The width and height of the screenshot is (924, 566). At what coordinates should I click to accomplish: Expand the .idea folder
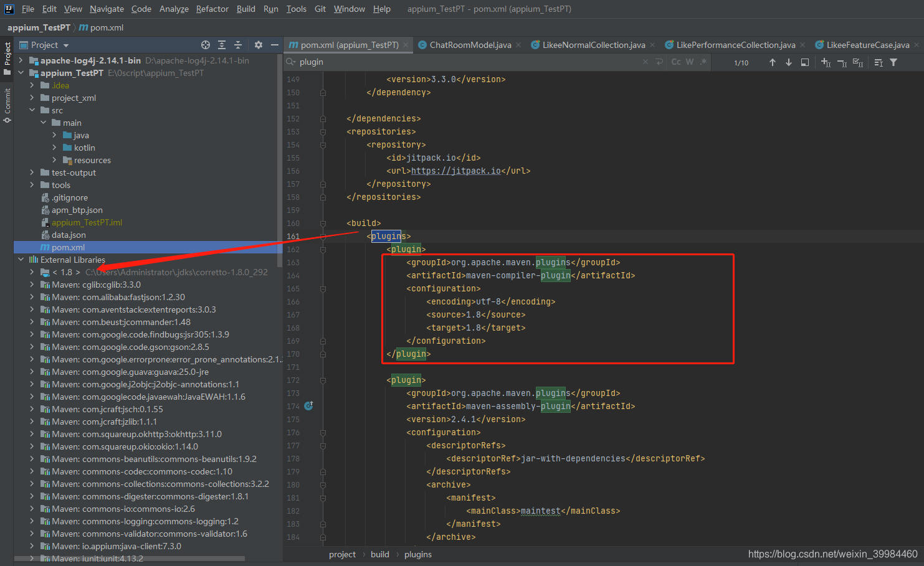pos(32,85)
